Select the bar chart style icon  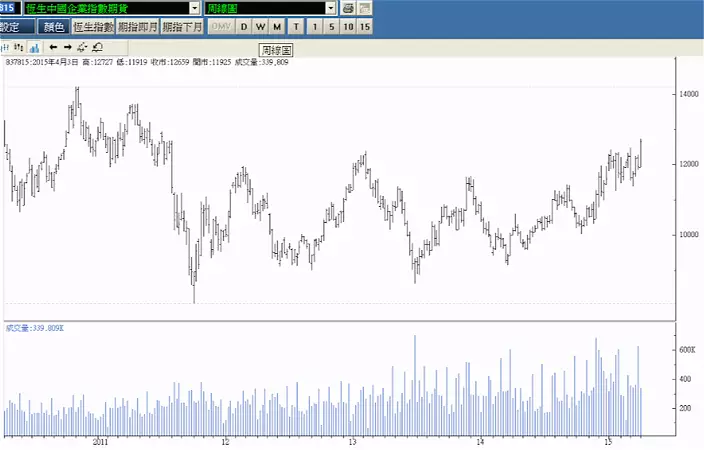[x=19, y=46]
